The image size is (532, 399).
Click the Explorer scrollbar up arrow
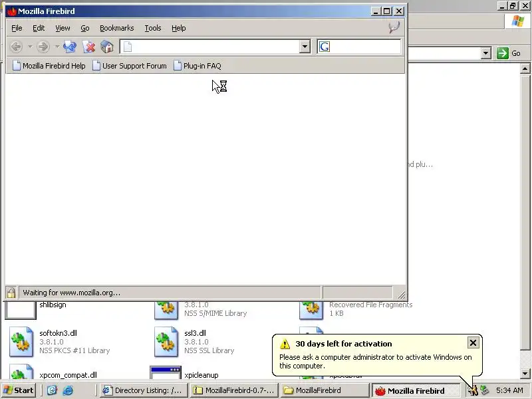click(x=525, y=69)
